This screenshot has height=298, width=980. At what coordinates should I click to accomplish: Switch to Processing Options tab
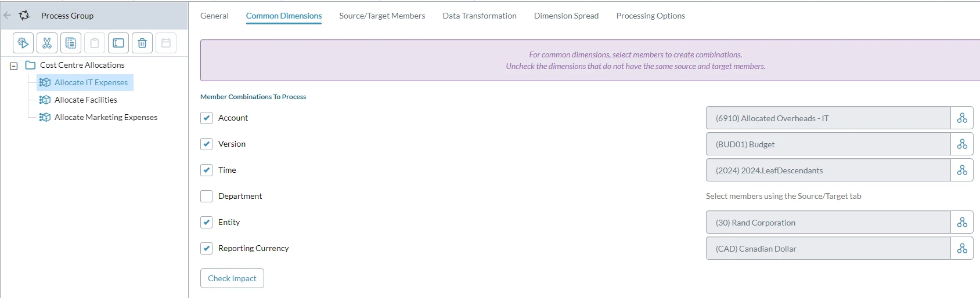tap(650, 16)
